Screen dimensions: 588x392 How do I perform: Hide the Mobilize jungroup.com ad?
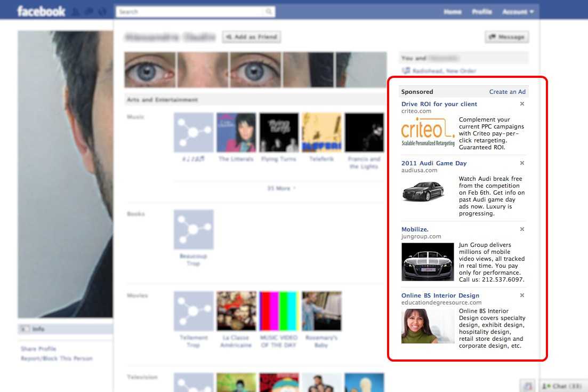pyautogui.click(x=522, y=229)
